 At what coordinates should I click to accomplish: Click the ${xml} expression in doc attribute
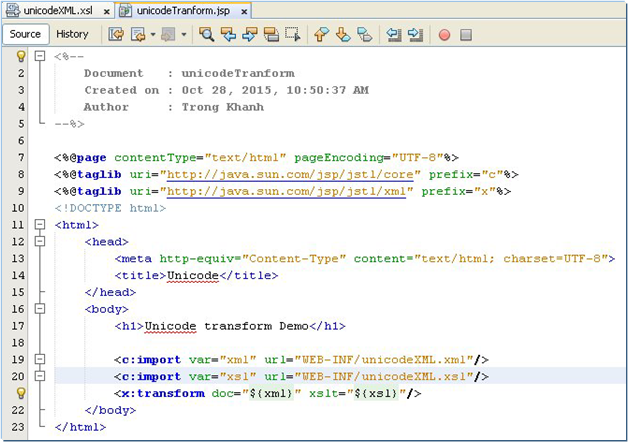pos(271,393)
